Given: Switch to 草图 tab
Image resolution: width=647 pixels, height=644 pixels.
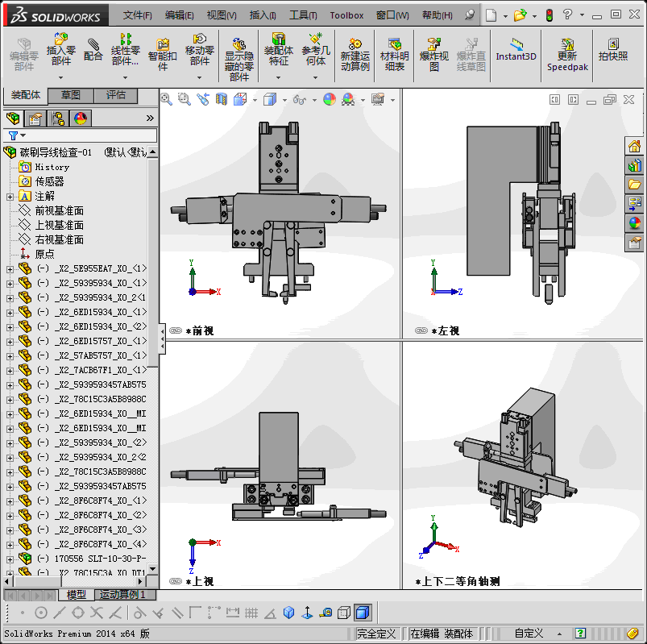Looking at the screenshot, I should pos(71,95).
